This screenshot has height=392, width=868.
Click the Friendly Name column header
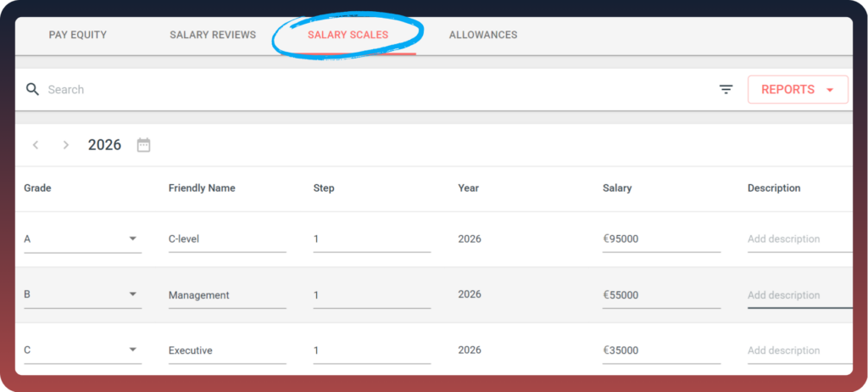pyautogui.click(x=202, y=188)
